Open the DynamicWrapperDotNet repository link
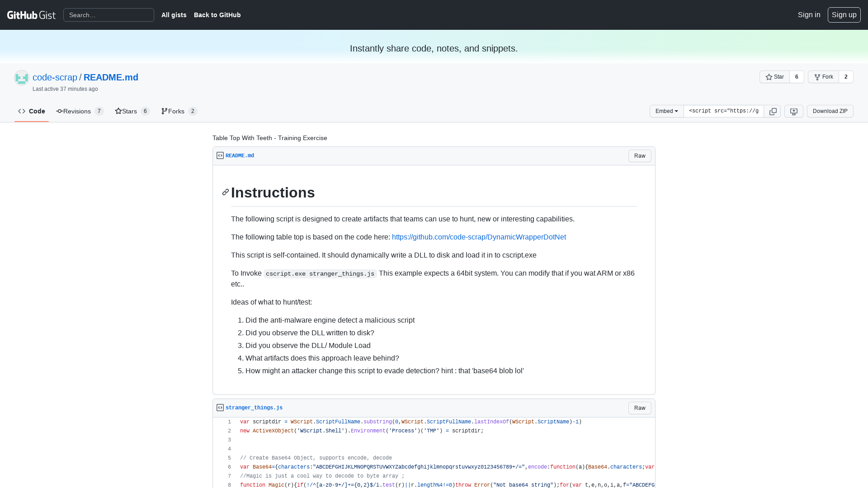This screenshot has width=868, height=488. click(479, 237)
